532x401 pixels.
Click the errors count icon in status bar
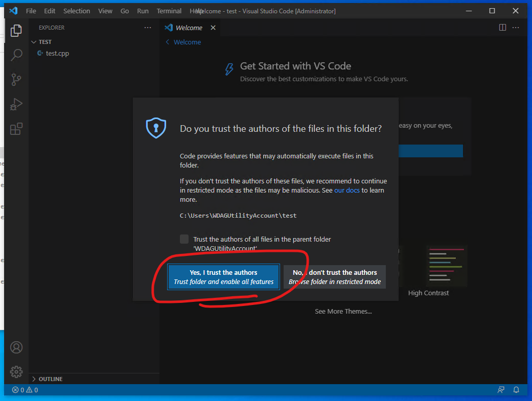click(15, 390)
